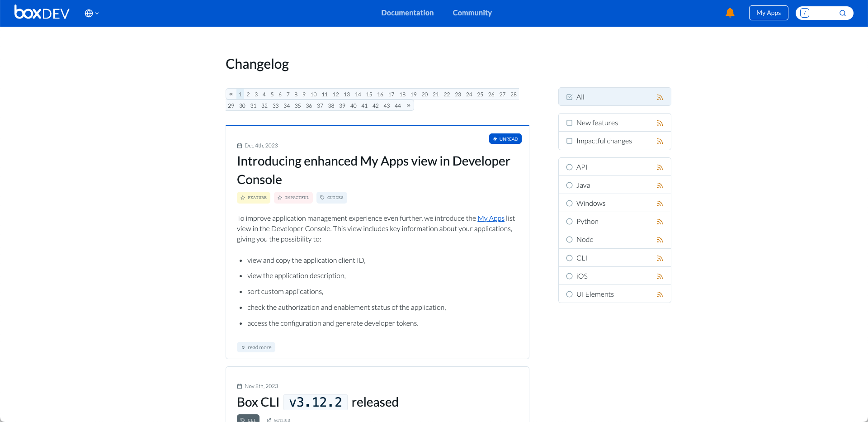Screen dimensions: 868x422
Task: Click the search magnifier icon
Action: 843,13
